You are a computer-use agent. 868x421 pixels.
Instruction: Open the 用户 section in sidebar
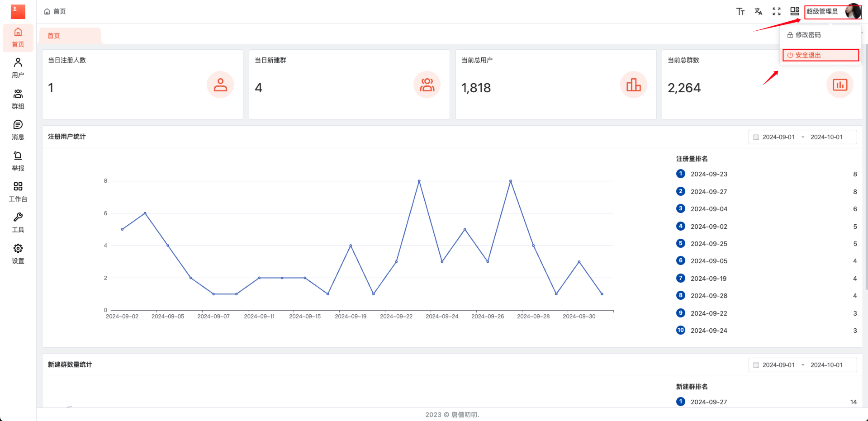(x=18, y=68)
